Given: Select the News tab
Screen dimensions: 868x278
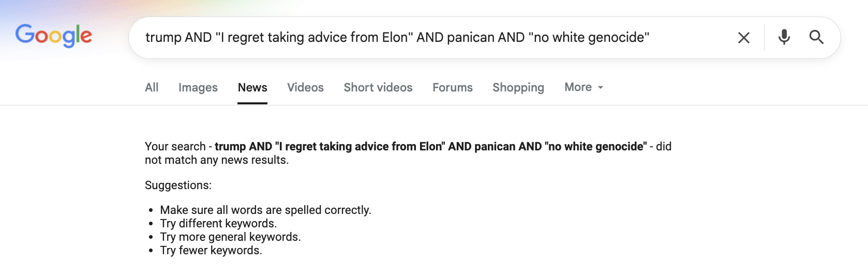Looking at the screenshot, I should pos(252,87).
